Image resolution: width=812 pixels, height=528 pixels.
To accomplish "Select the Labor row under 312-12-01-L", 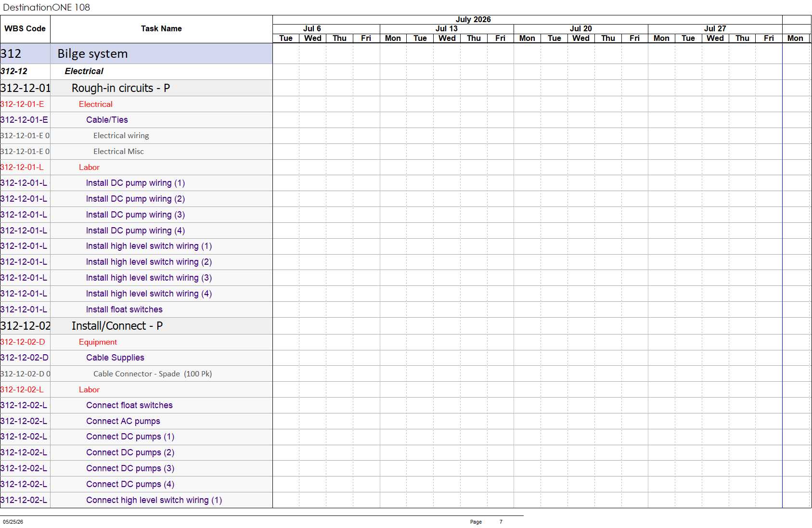I will [x=136, y=167].
